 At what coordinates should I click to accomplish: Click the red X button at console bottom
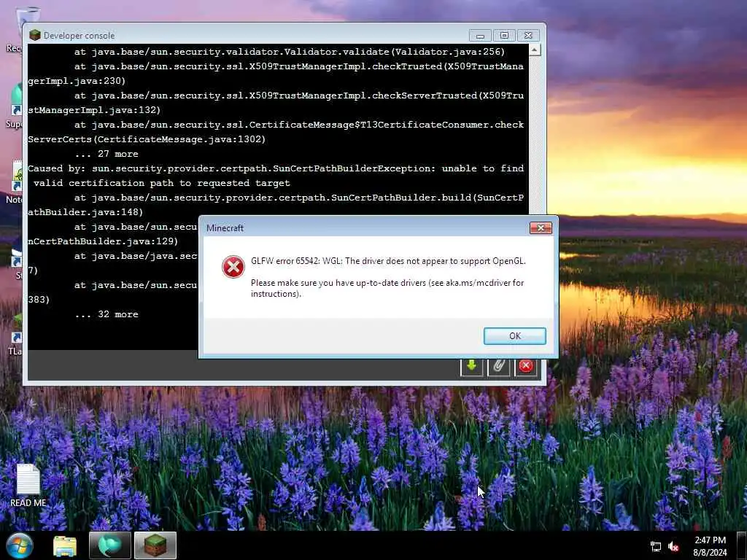point(526,366)
